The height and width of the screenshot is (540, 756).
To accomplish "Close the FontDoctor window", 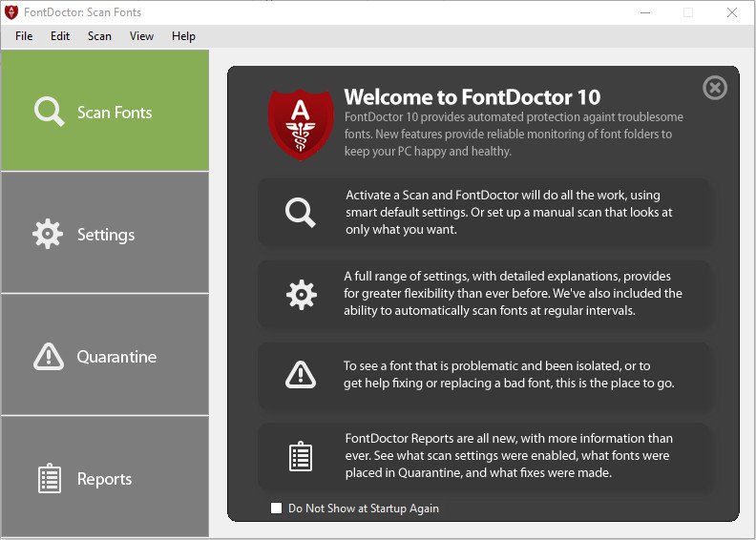I will click(x=732, y=12).
